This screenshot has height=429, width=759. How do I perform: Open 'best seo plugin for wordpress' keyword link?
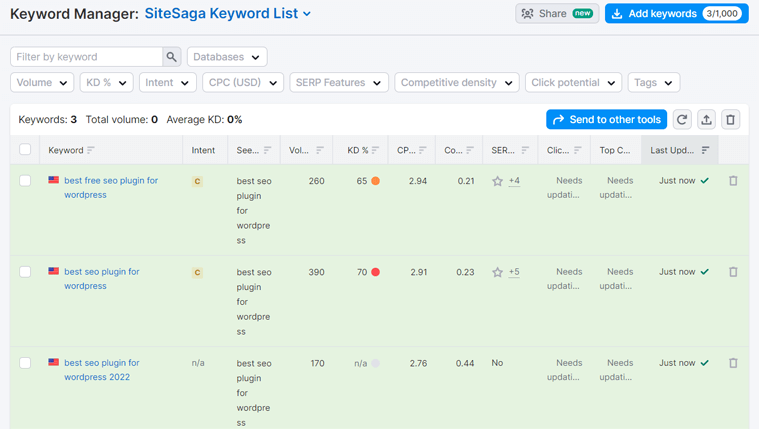(x=102, y=278)
